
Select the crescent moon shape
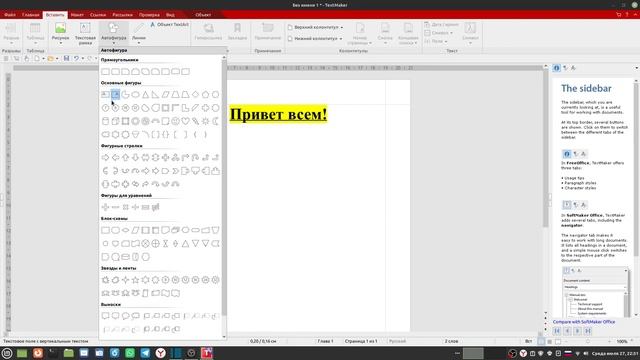216,121
